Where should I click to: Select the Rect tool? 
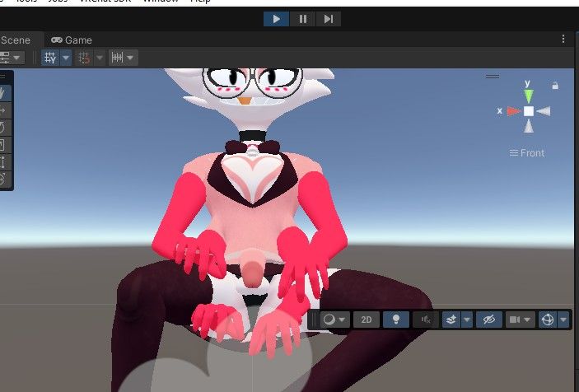(x=3, y=162)
